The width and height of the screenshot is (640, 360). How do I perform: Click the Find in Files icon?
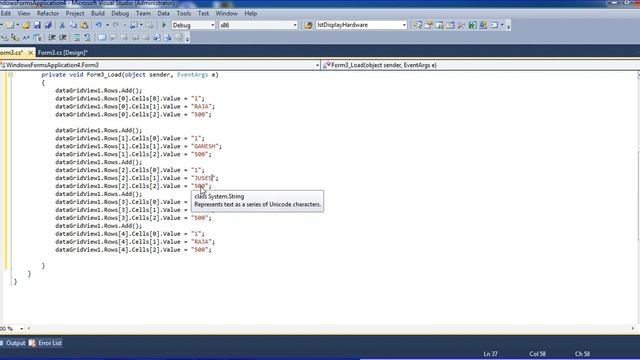tap(308, 25)
